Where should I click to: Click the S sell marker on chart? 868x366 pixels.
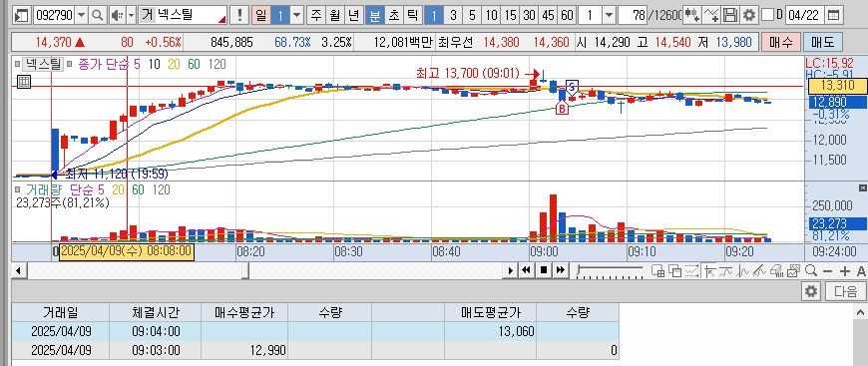point(573,87)
